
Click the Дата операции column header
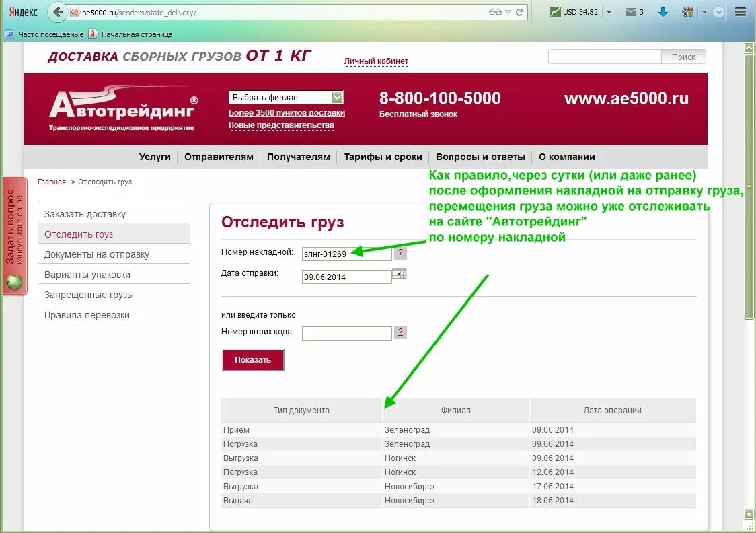[x=612, y=411]
